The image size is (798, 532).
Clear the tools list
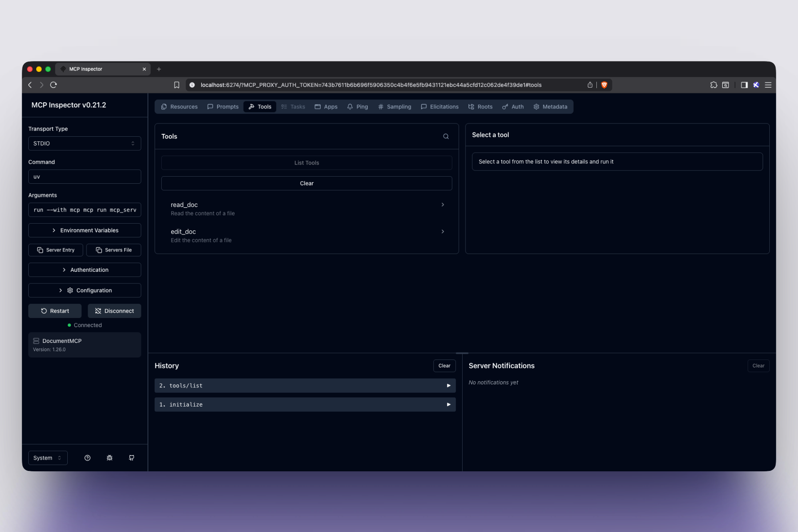point(307,183)
